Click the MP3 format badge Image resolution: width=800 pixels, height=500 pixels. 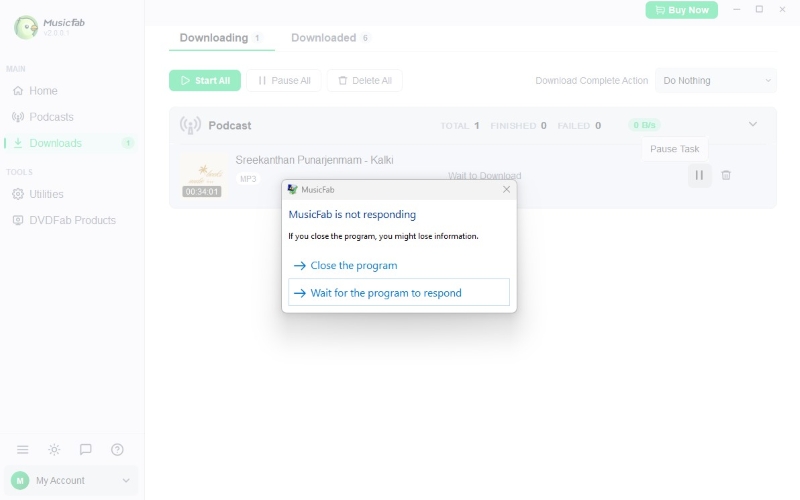(248, 179)
